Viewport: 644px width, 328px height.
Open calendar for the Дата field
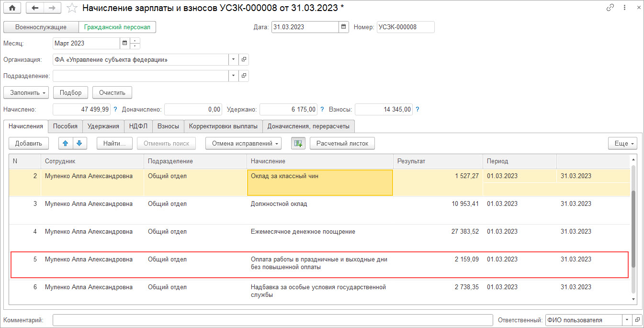click(x=344, y=27)
